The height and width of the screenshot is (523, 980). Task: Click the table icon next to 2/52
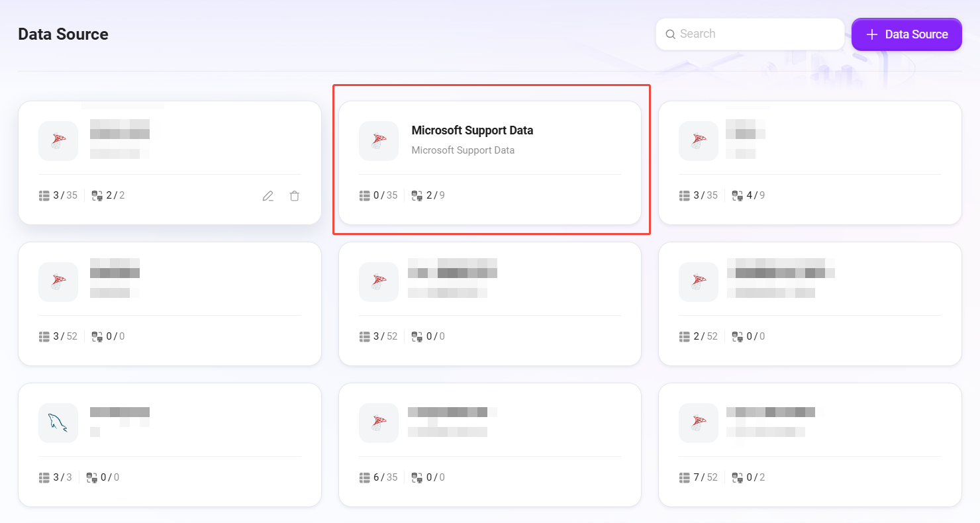(685, 336)
